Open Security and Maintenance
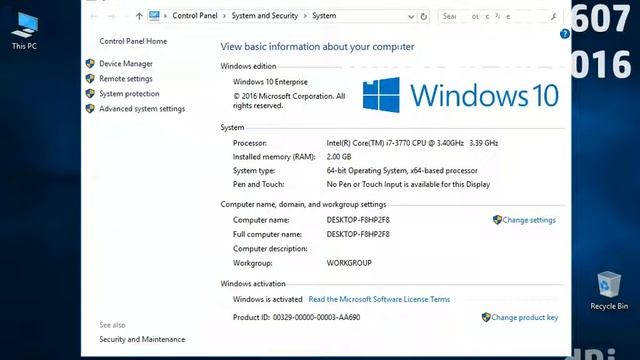Viewport: 640px width, 360px height. pos(142,339)
